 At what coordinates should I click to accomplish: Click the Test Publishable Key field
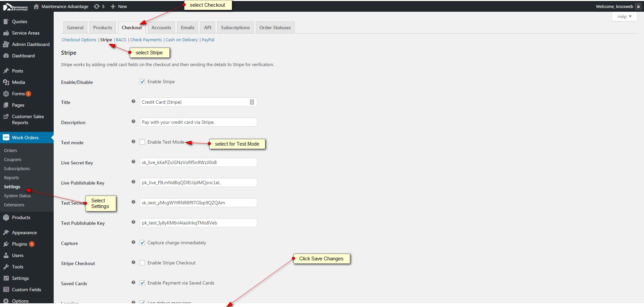(198, 223)
